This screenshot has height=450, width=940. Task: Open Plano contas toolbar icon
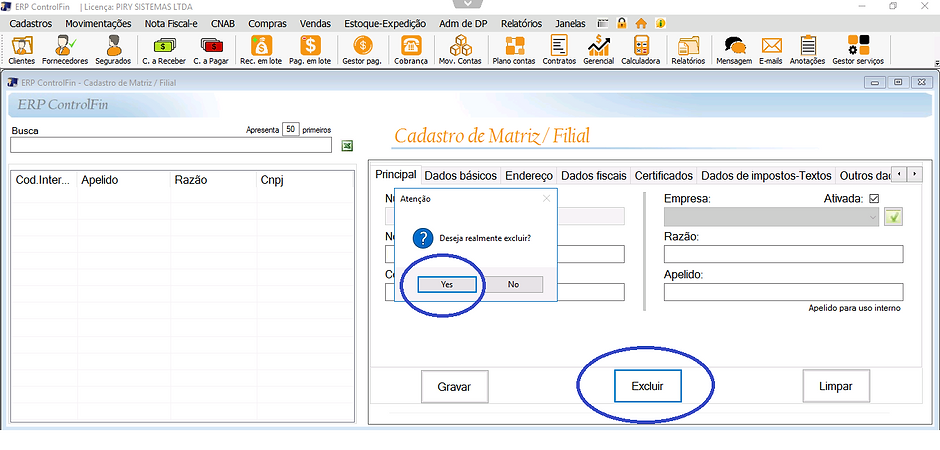[514, 50]
